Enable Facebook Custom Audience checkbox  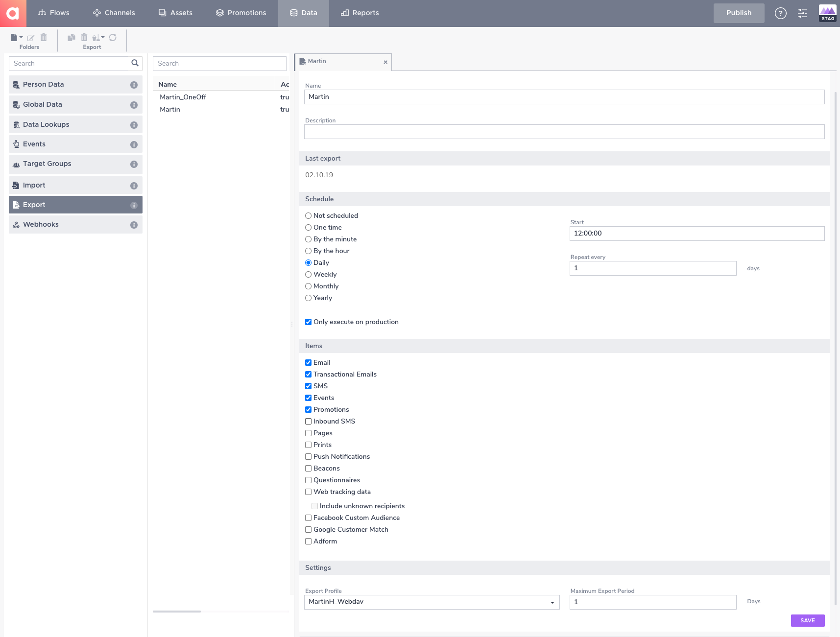[x=309, y=518]
